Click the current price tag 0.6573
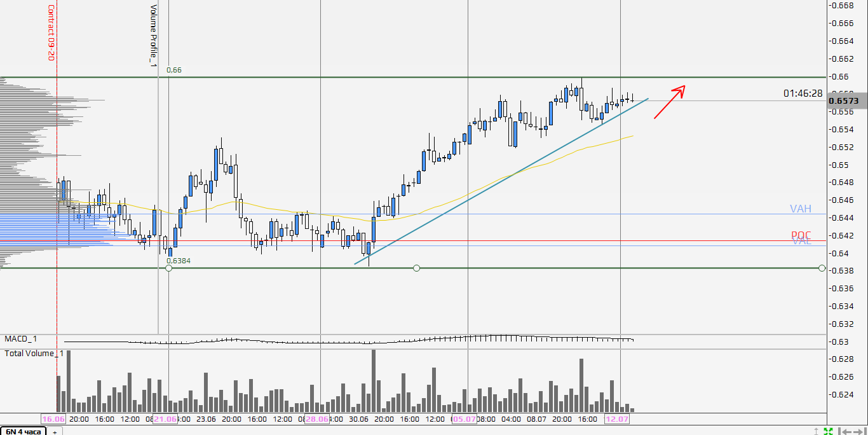 [844, 100]
